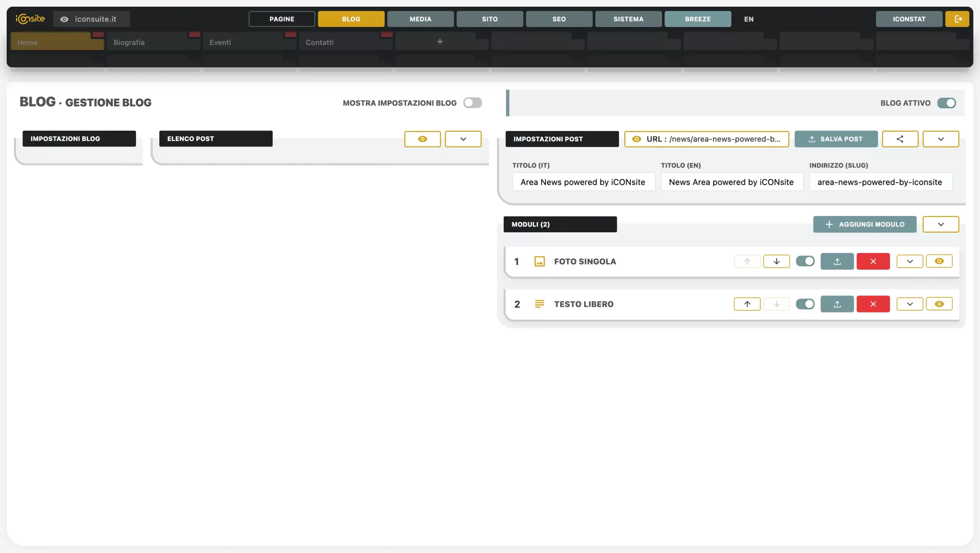Collapse Moduli section chevron
Image resolution: width=980 pixels, height=553 pixels.
point(941,225)
